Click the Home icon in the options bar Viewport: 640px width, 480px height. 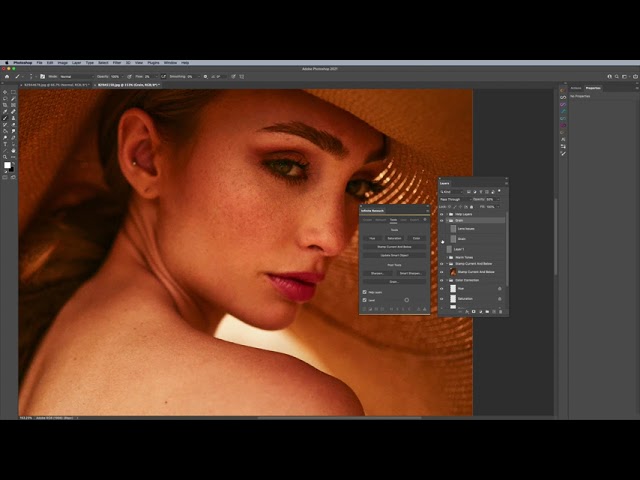6,76
